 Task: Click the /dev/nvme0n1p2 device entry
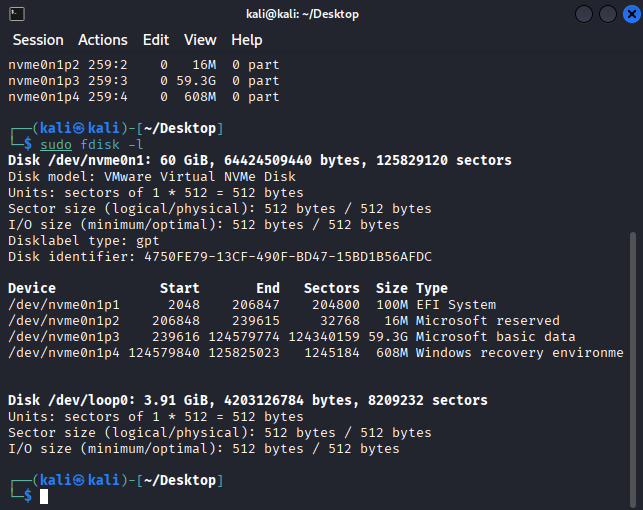pos(63,321)
